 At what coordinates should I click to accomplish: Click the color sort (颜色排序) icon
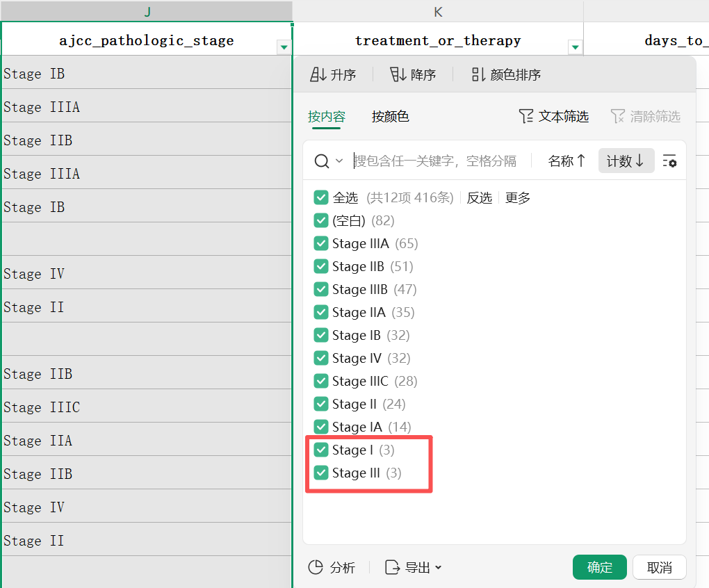[x=478, y=74]
